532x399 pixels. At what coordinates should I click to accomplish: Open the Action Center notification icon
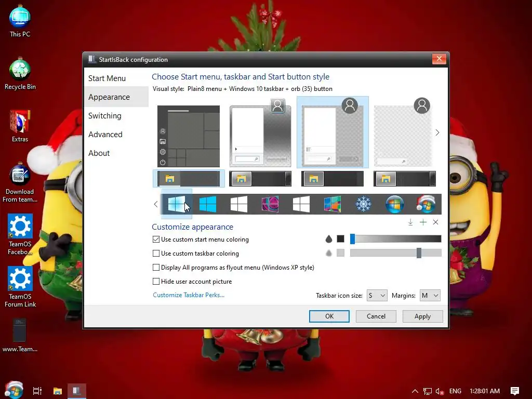coord(515,391)
